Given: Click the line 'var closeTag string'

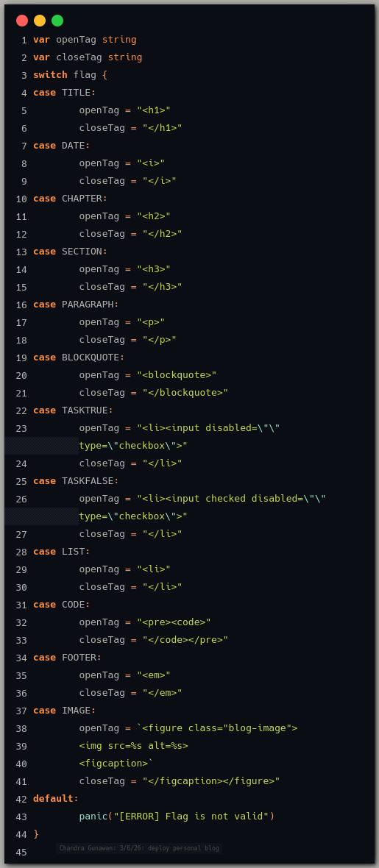Looking at the screenshot, I should click(88, 57).
